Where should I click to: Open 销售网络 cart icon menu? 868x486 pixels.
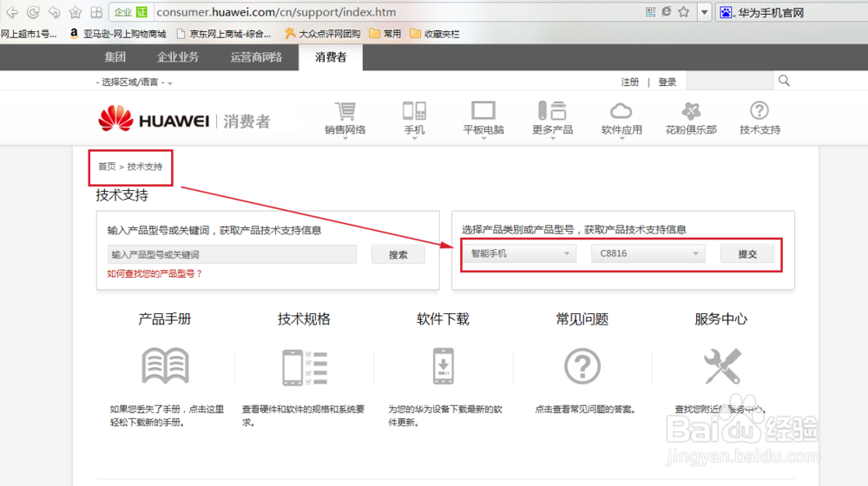point(345,118)
